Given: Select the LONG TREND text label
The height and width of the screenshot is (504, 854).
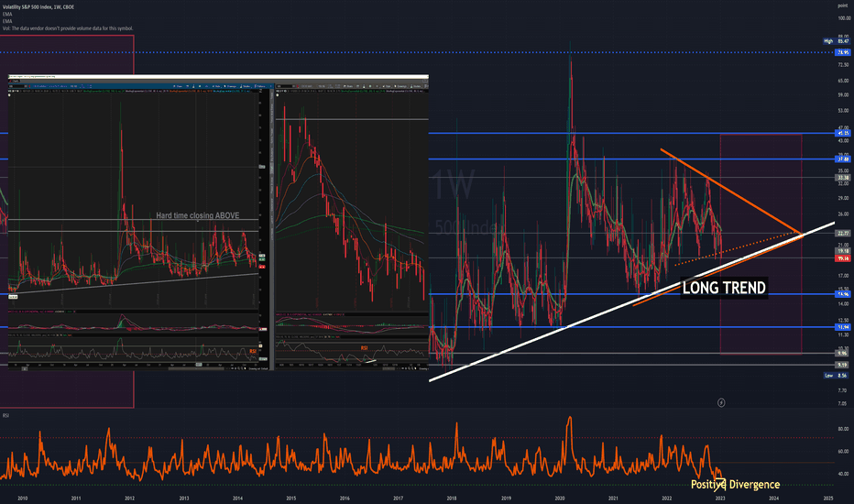Looking at the screenshot, I should (x=724, y=288).
